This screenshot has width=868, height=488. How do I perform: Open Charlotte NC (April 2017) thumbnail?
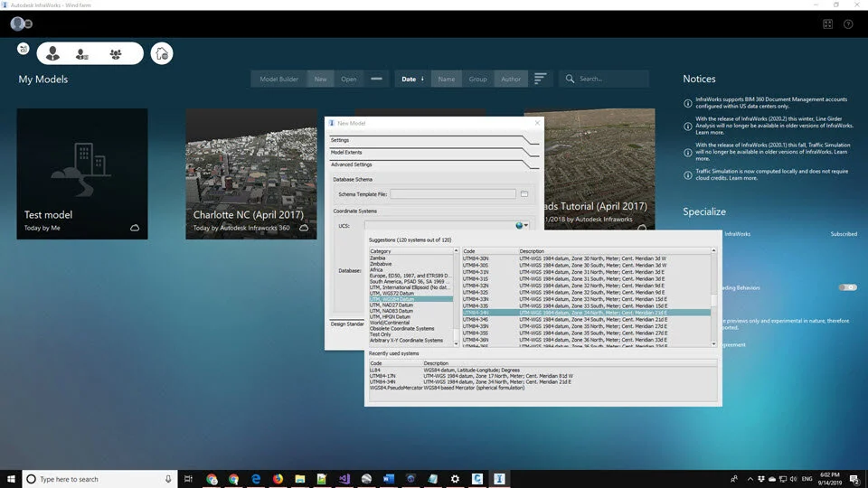click(251, 174)
